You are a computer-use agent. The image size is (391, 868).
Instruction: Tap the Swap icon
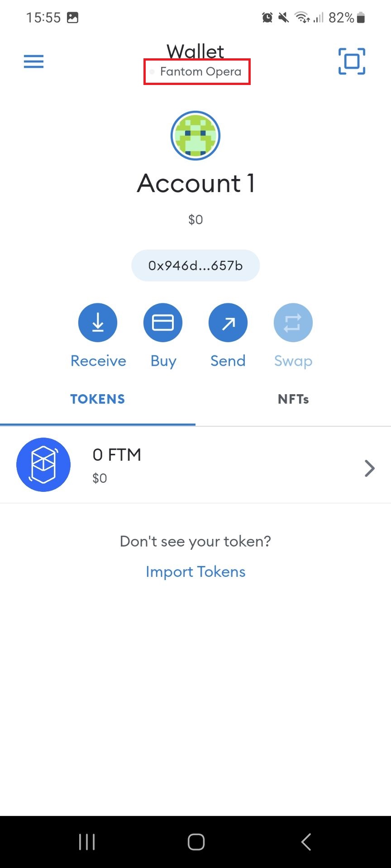[293, 323]
